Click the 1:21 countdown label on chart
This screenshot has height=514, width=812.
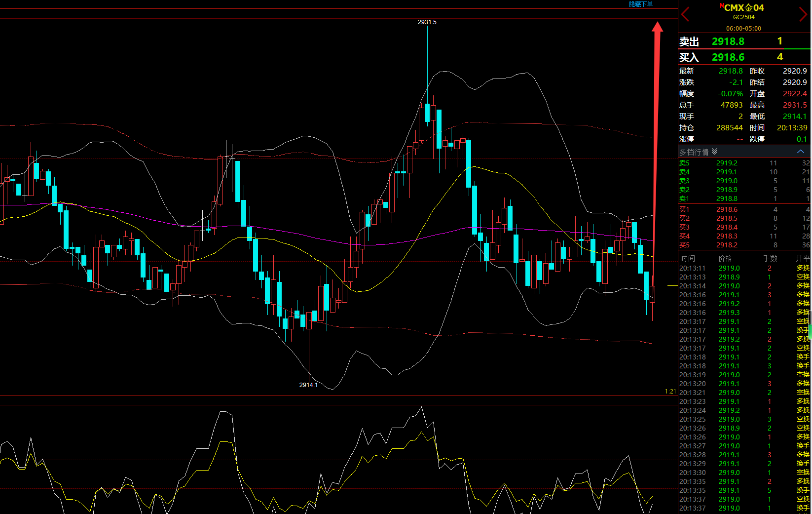pyautogui.click(x=670, y=392)
